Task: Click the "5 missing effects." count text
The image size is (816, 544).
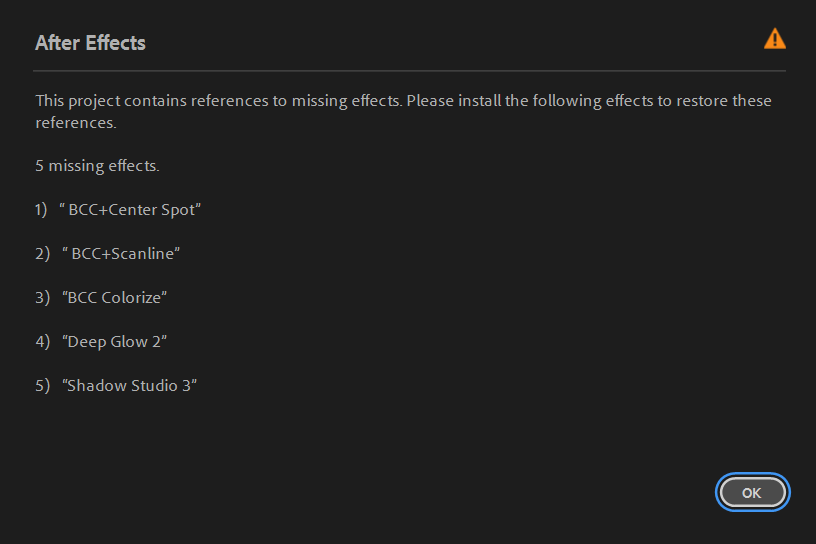Action: (97, 166)
